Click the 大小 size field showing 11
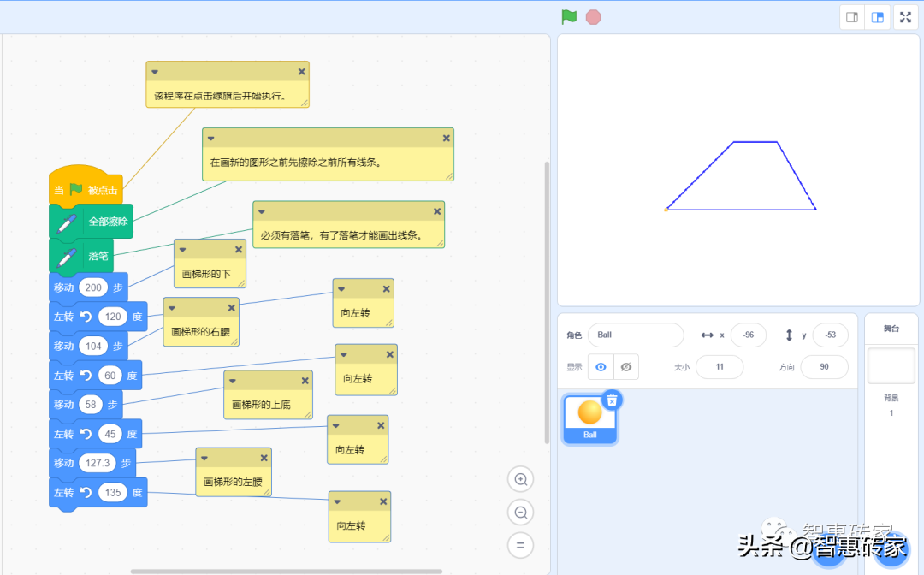This screenshot has height=575, width=924. pyautogui.click(x=720, y=367)
